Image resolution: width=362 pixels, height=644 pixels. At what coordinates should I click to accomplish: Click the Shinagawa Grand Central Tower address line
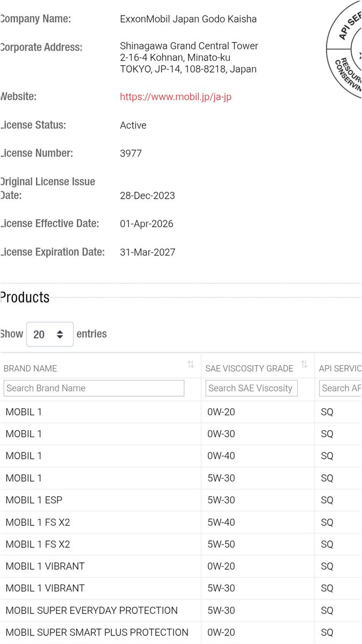[189, 46]
